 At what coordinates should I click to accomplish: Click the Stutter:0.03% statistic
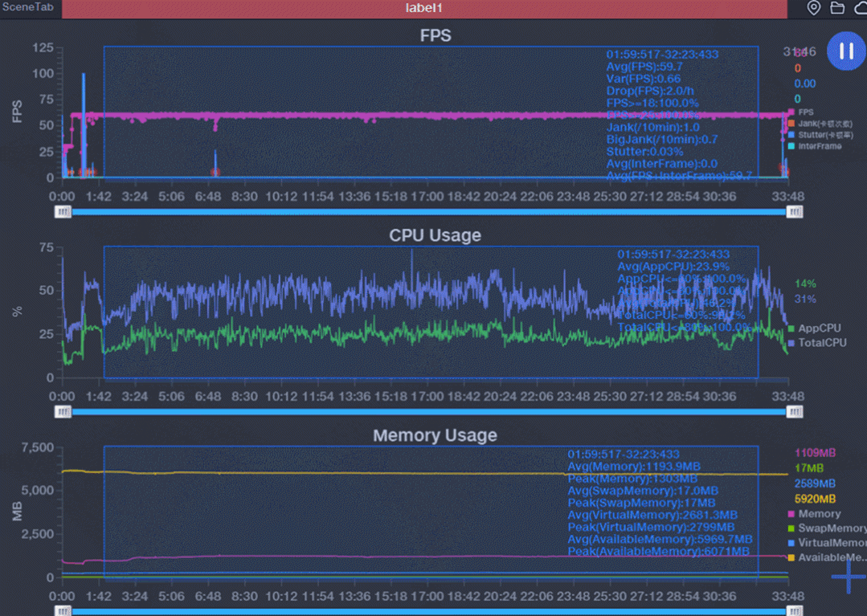click(x=644, y=152)
